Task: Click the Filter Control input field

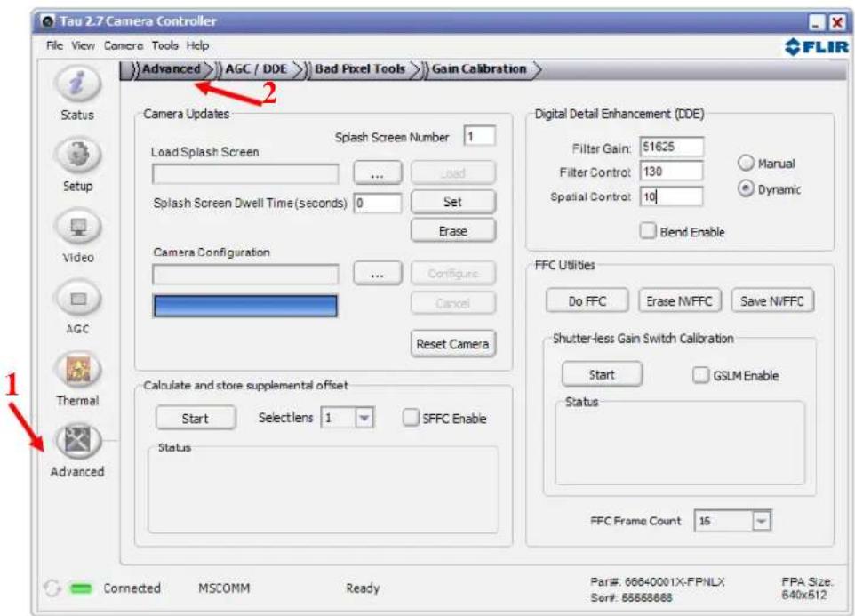Action: (671, 172)
